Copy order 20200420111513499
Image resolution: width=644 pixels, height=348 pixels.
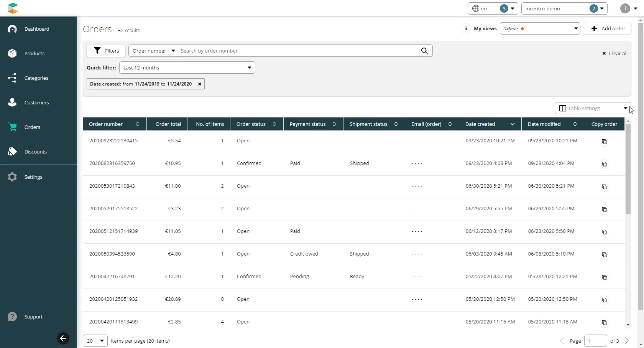604,323
